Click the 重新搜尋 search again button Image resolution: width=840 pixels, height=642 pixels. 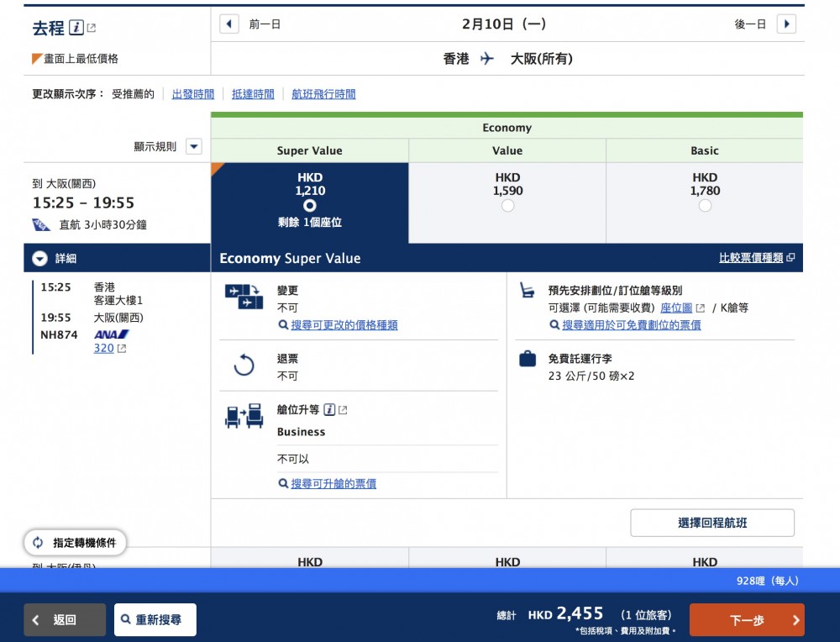coord(155,620)
